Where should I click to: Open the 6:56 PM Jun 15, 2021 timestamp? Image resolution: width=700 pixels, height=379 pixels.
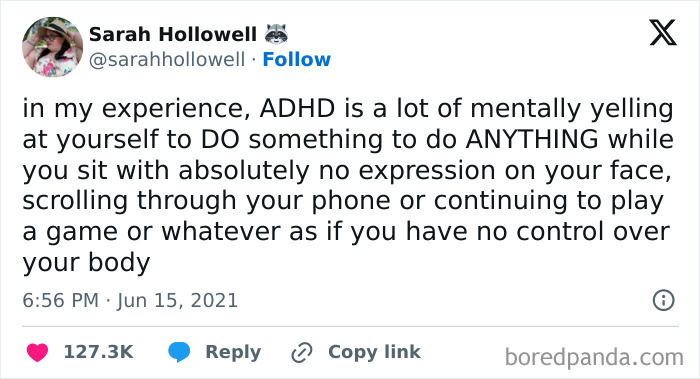(130, 300)
